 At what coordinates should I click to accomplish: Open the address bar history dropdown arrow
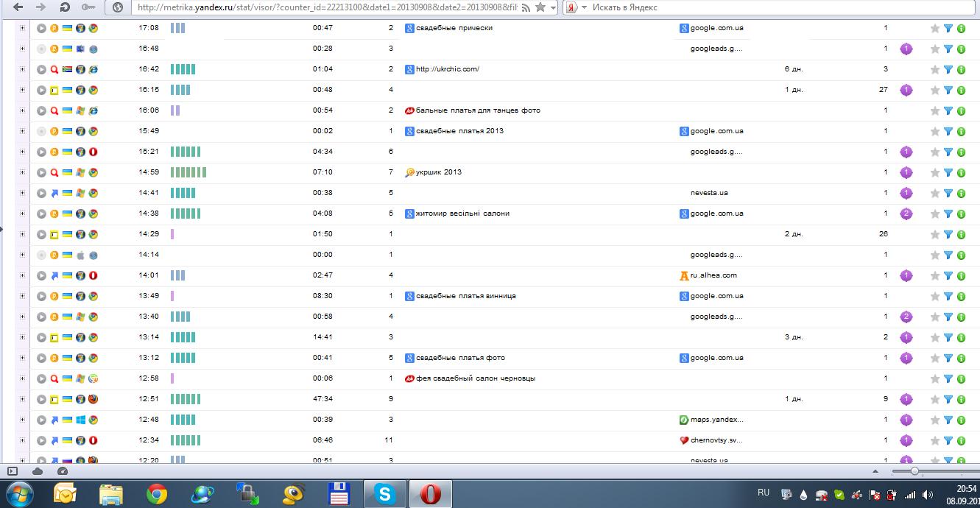pos(553,7)
